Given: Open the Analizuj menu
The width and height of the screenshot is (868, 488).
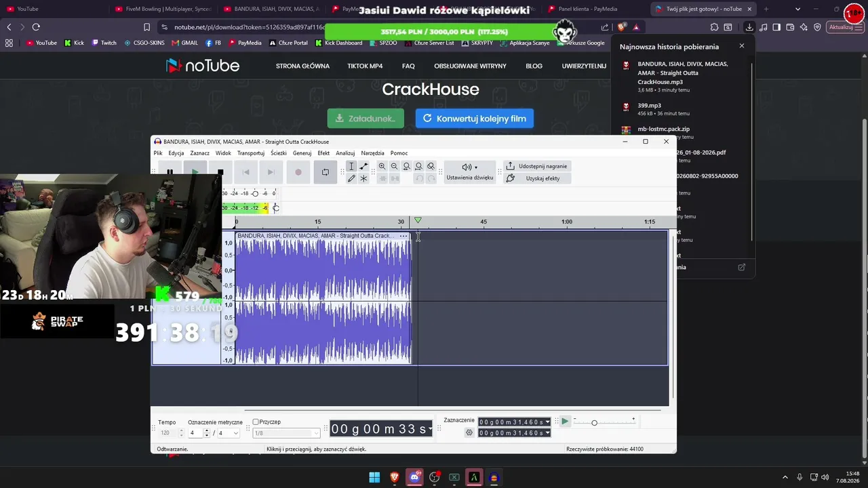Looking at the screenshot, I should pos(345,153).
